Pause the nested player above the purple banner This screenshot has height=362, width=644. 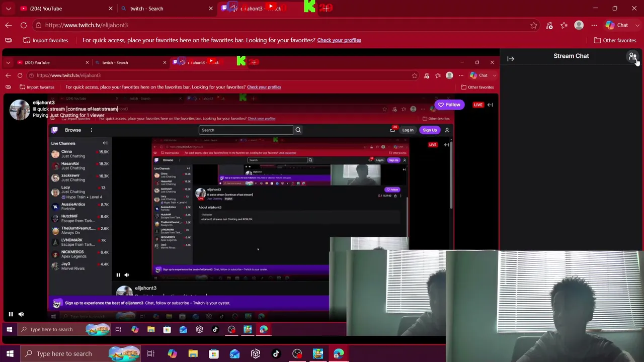pyautogui.click(x=118, y=275)
